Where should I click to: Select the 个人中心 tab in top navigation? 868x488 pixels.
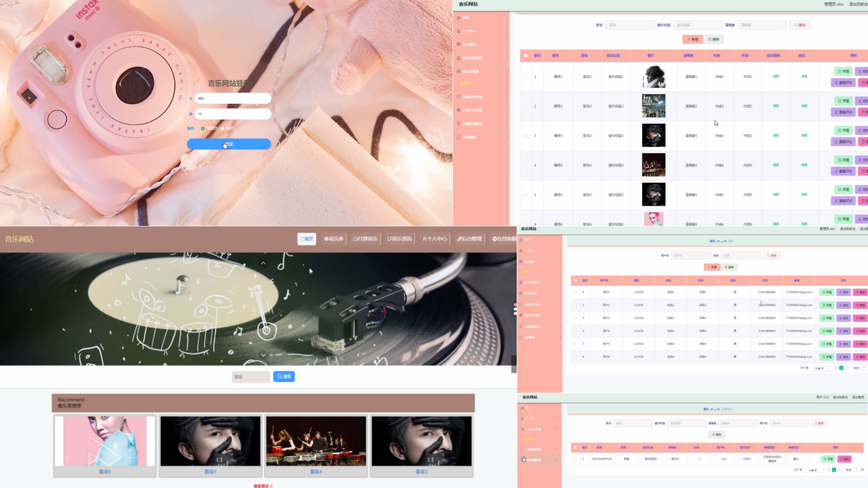(x=434, y=239)
